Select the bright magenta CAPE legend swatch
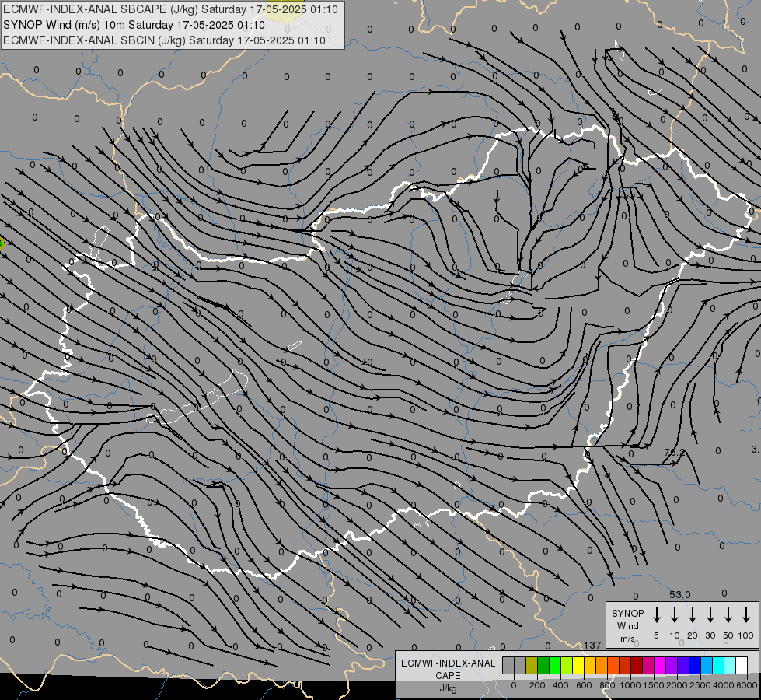This screenshot has height=700, width=761. [660, 665]
